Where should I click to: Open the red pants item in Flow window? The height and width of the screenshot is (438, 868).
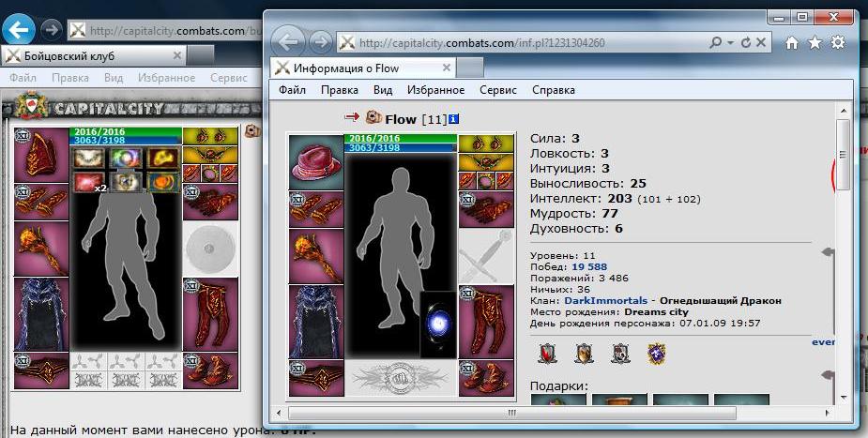486,322
